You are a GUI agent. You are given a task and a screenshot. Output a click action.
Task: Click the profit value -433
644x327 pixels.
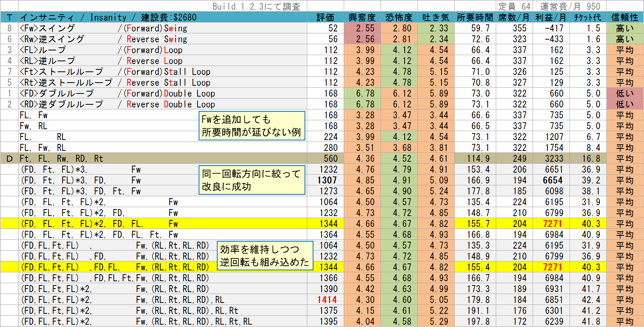coord(554,39)
